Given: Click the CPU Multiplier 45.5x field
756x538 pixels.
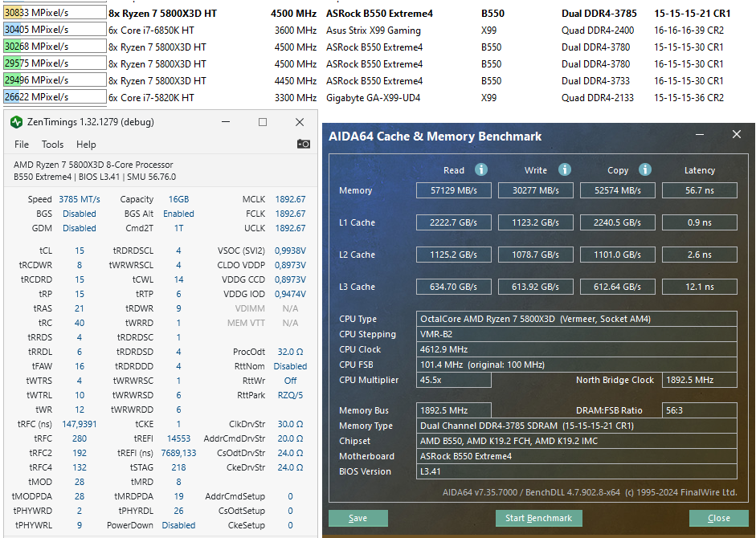Looking at the screenshot, I should pos(454,380).
